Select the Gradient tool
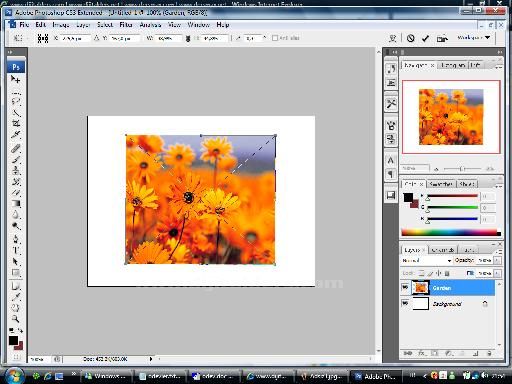The image size is (512, 384). (x=16, y=203)
